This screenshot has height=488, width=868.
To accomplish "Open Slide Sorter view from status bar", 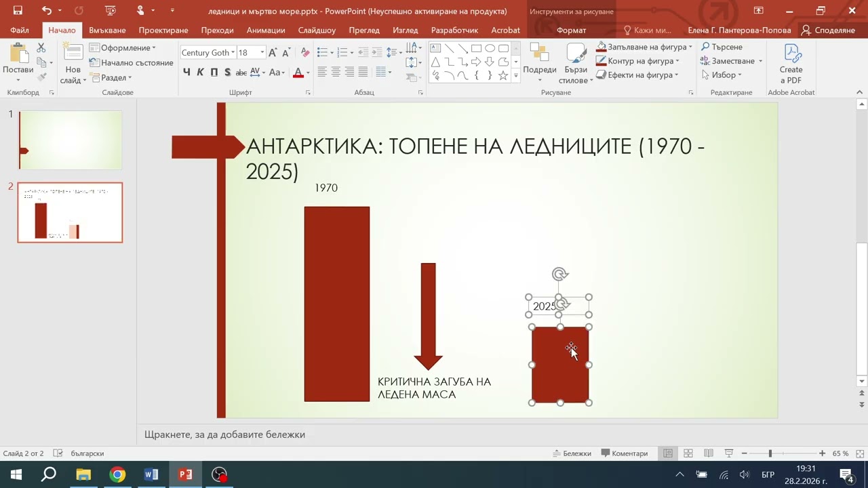I will click(688, 453).
